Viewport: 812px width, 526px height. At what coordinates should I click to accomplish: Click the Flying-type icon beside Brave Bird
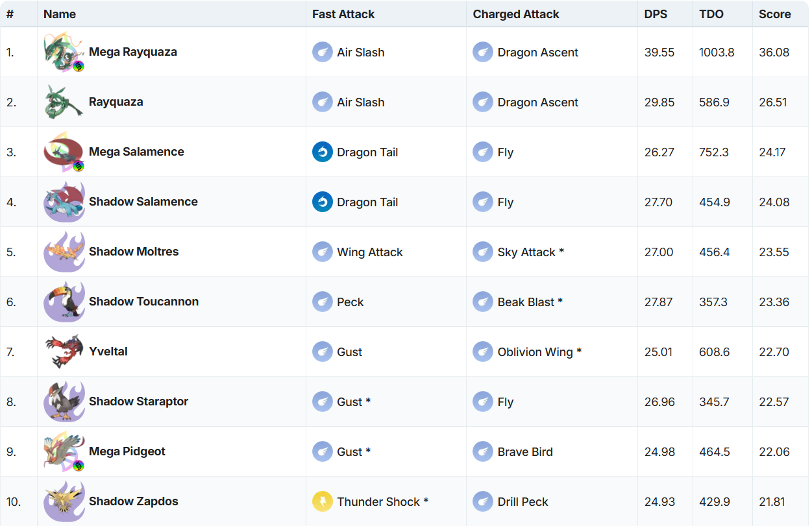point(482,451)
